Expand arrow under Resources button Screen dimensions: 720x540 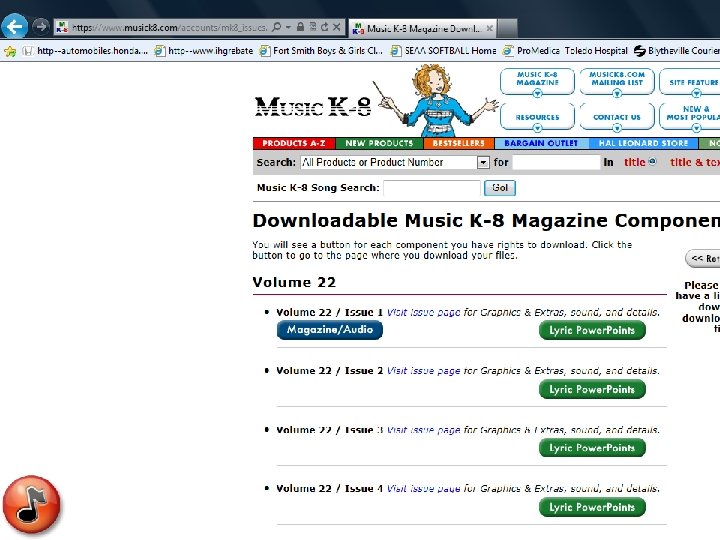pos(537,129)
